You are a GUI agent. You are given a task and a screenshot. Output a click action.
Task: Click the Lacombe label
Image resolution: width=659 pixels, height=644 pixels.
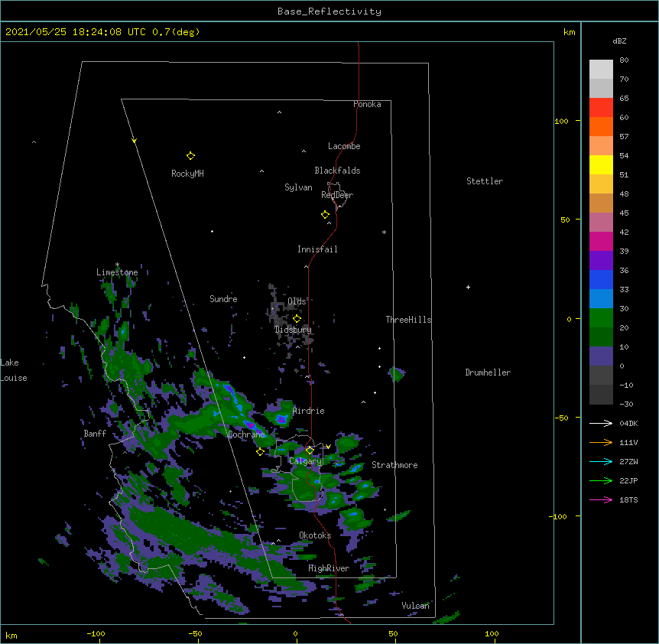[344, 146]
